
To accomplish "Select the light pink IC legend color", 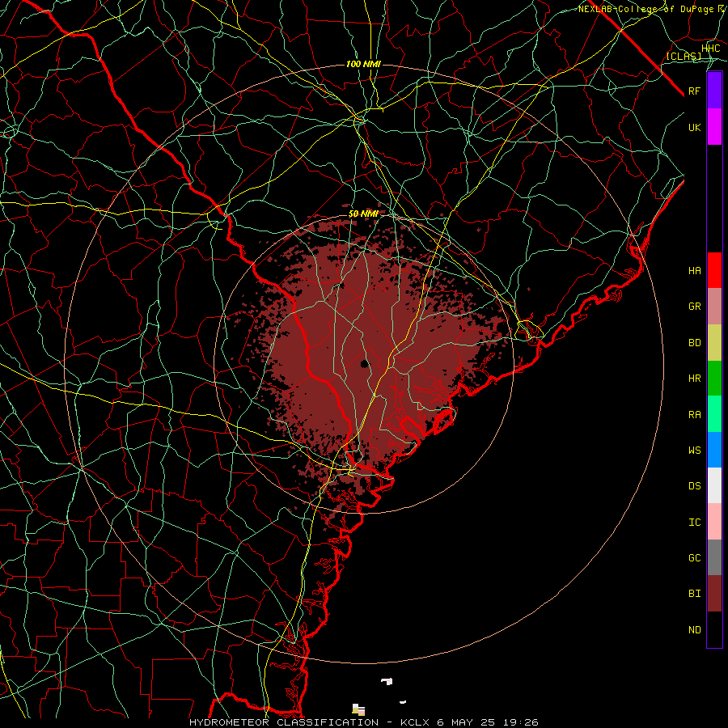I will pyautogui.click(x=714, y=522).
